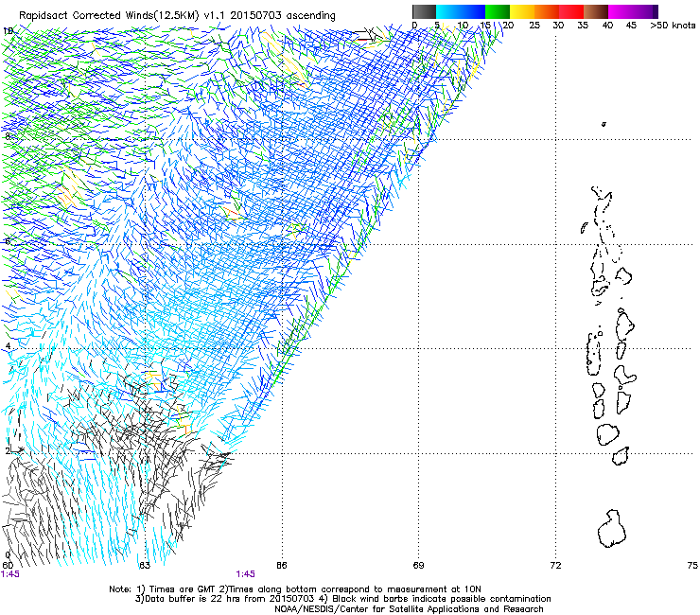Click the latitude label '4'
The width and height of the screenshot is (700, 615).
[8, 346]
